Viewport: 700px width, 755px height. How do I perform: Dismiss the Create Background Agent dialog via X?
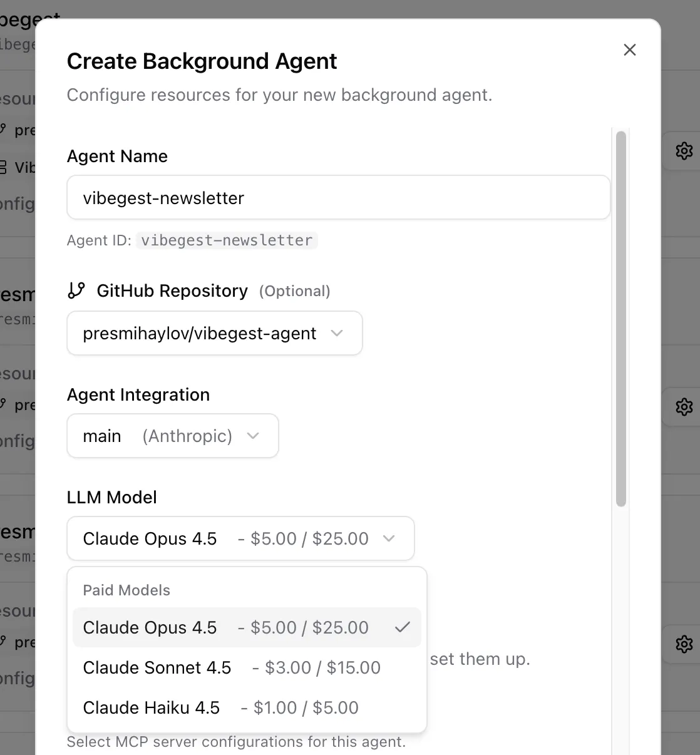point(629,49)
